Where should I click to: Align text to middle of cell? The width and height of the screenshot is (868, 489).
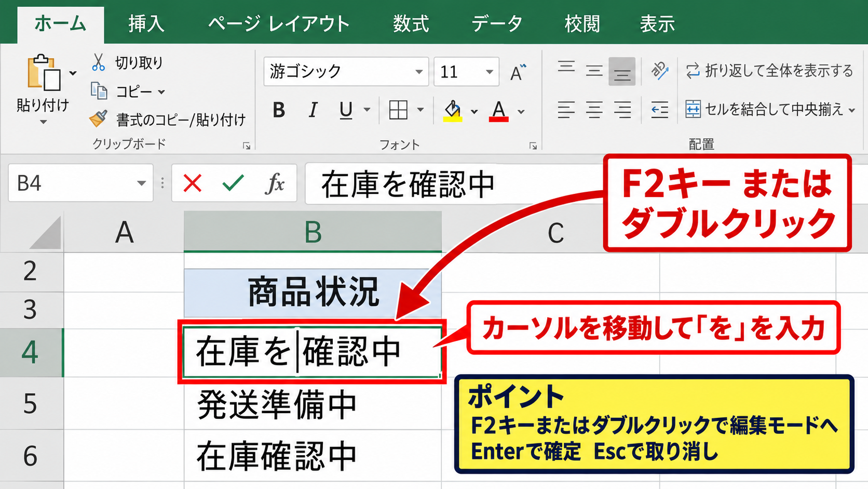click(594, 71)
